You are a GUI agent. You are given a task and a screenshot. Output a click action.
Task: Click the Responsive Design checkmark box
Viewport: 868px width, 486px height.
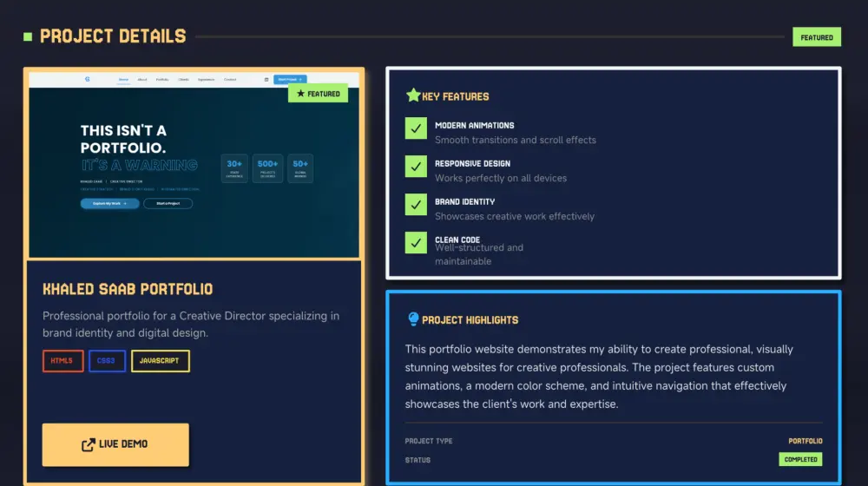pyautogui.click(x=416, y=167)
